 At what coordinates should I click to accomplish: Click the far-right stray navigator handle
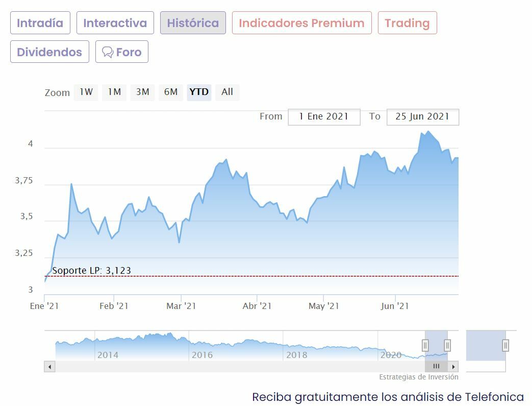pos(505,345)
